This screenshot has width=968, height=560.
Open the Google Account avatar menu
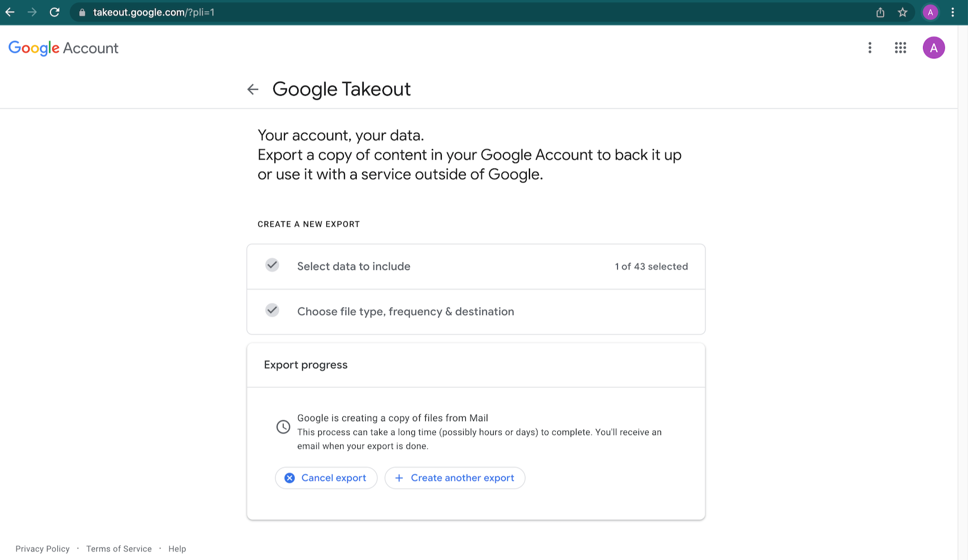(x=934, y=48)
